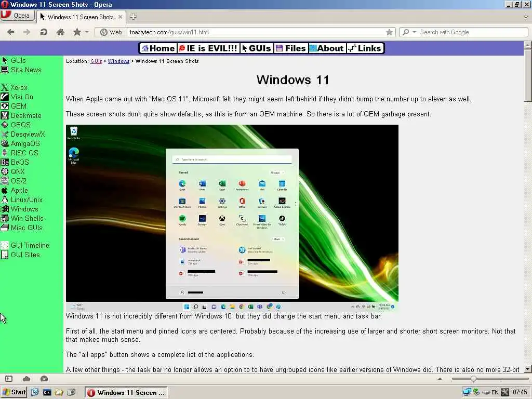Image resolution: width=532 pixels, height=399 pixels.
Task: Open folder icon in quick launch
Action: (59, 393)
